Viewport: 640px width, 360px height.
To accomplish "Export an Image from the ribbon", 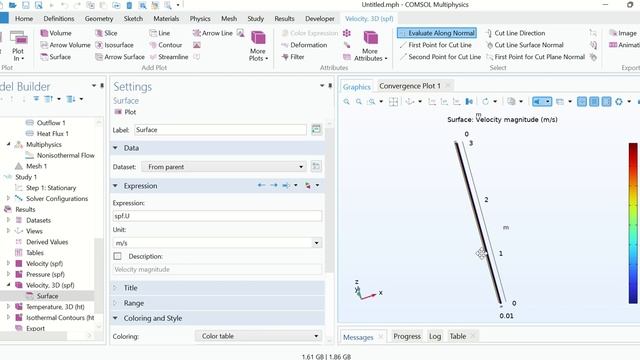I will point(623,33).
